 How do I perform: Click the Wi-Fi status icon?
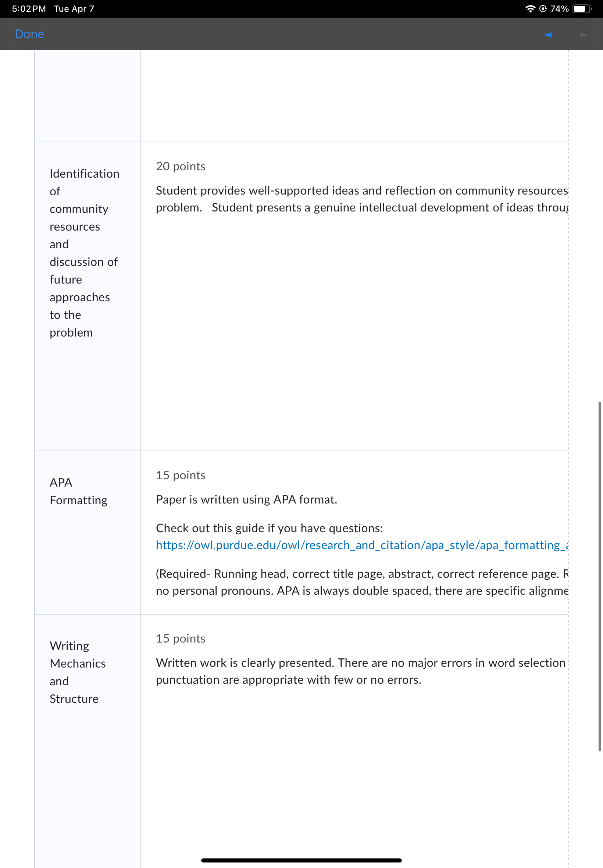[530, 9]
